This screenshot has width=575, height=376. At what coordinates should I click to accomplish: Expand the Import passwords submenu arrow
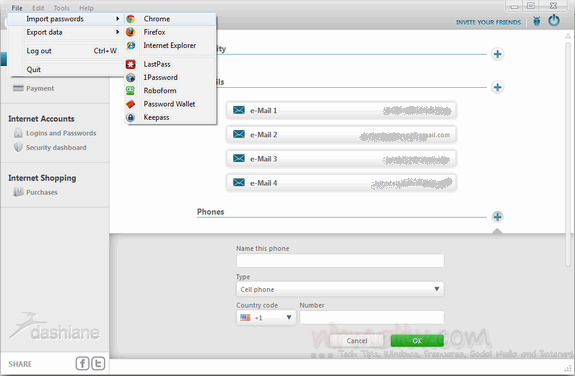pyautogui.click(x=117, y=19)
